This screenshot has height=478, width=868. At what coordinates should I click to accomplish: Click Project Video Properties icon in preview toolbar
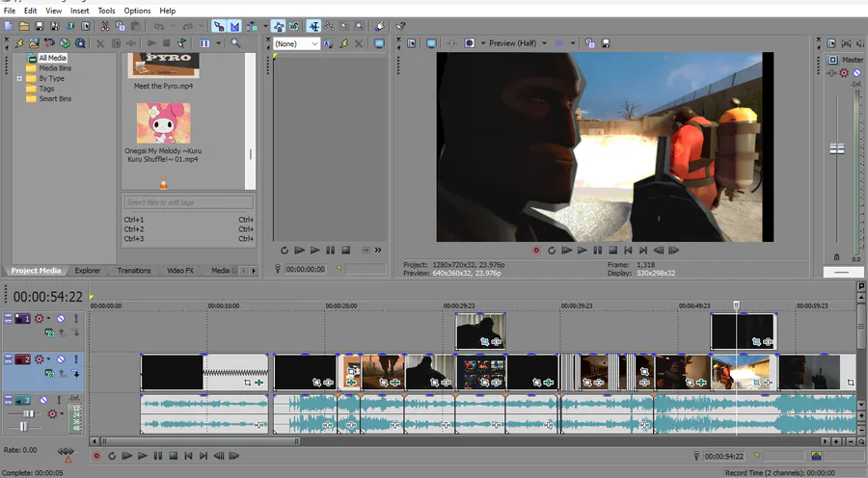tap(411, 43)
